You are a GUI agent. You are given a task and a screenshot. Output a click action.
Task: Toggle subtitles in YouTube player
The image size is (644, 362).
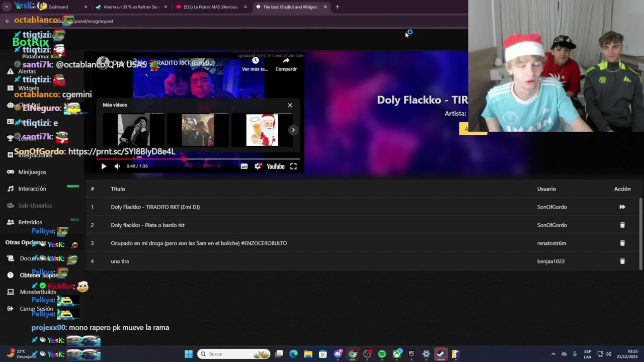(x=244, y=166)
